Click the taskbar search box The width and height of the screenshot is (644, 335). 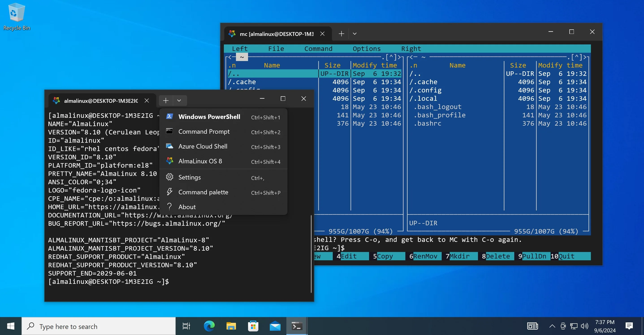click(99, 326)
